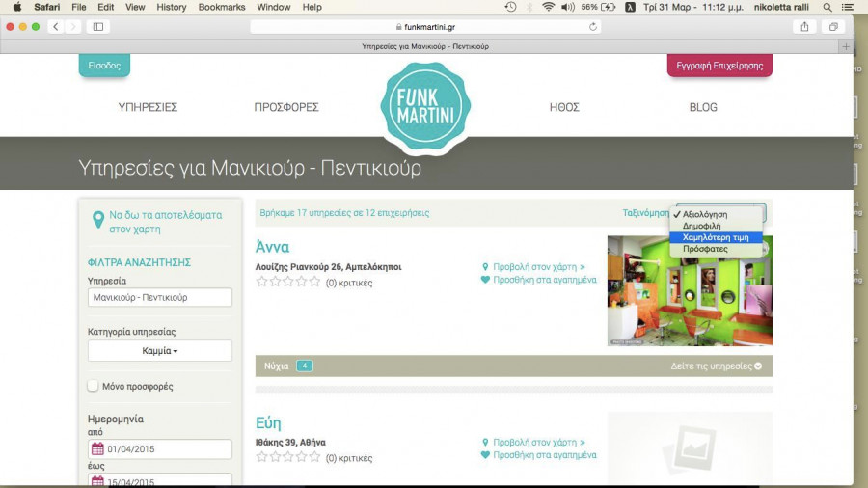Click the Άννα salon photo thumbnail
868x488 pixels.
(x=690, y=290)
